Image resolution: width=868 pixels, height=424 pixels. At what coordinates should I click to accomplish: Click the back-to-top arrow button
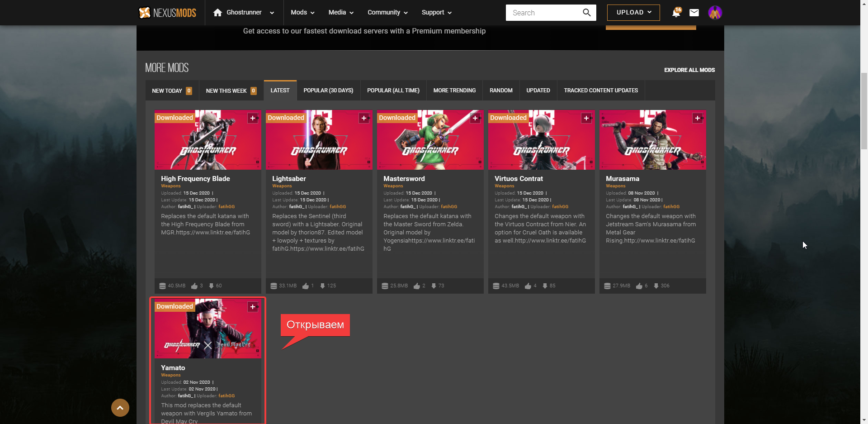[120, 408]
